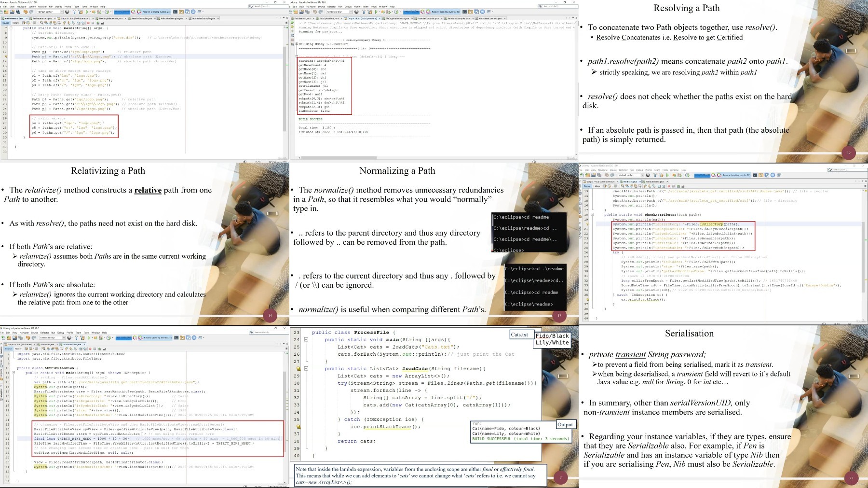Click Undo in the PathGeneral.java NetBeans window

pyautogui.click(x=26, y=12)
